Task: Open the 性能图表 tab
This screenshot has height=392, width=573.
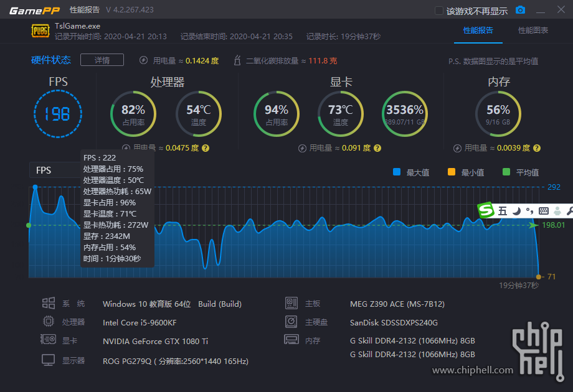Action: point(533,30)
